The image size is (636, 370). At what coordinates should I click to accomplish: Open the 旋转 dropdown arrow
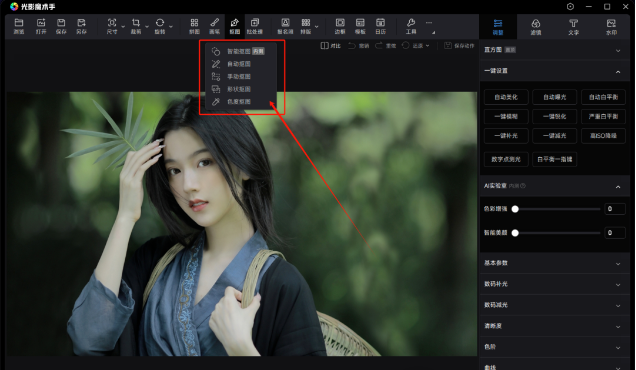171,27
